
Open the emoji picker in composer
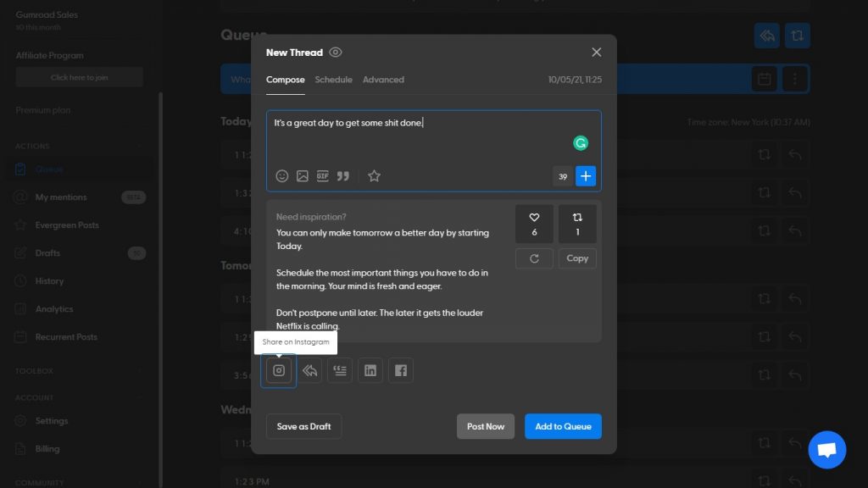[282, 176]
